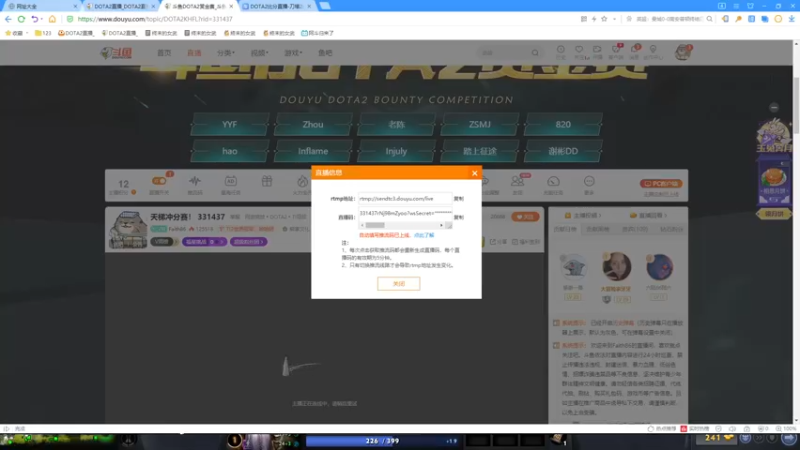Toggle the orange live stream switch
The image size is (800, 450).
click(x=159, y=181)
